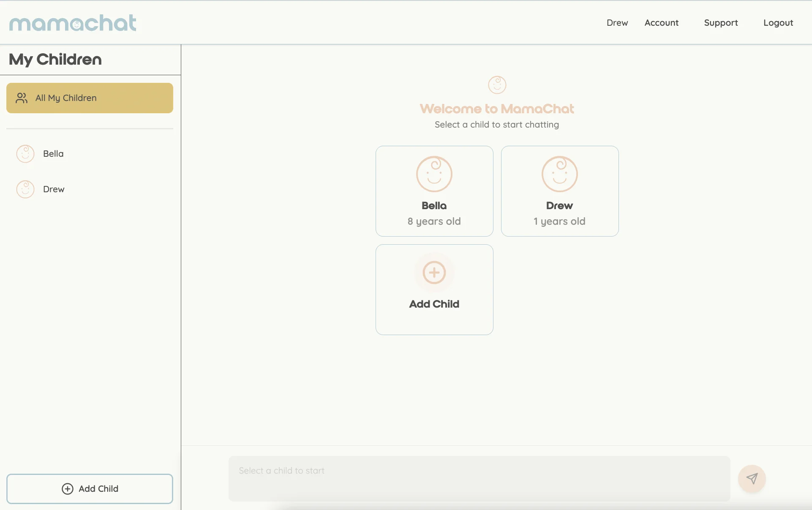Click the Logout link

(778, 23)
